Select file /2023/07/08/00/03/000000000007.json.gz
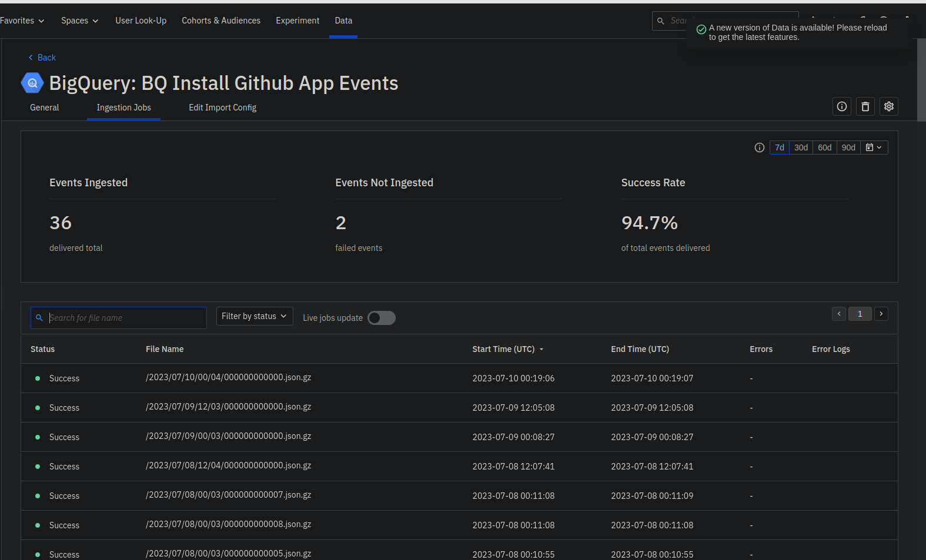This screenshot has height=560, width=926. pos(229,495)
